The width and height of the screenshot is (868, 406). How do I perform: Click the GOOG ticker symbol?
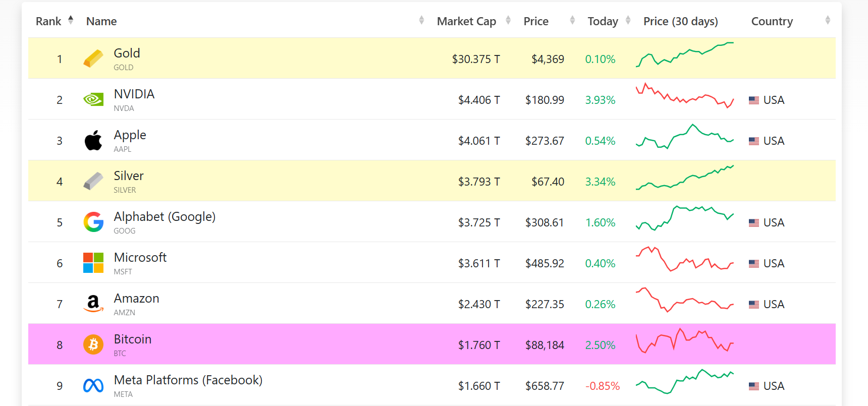(x=124, y=230)
